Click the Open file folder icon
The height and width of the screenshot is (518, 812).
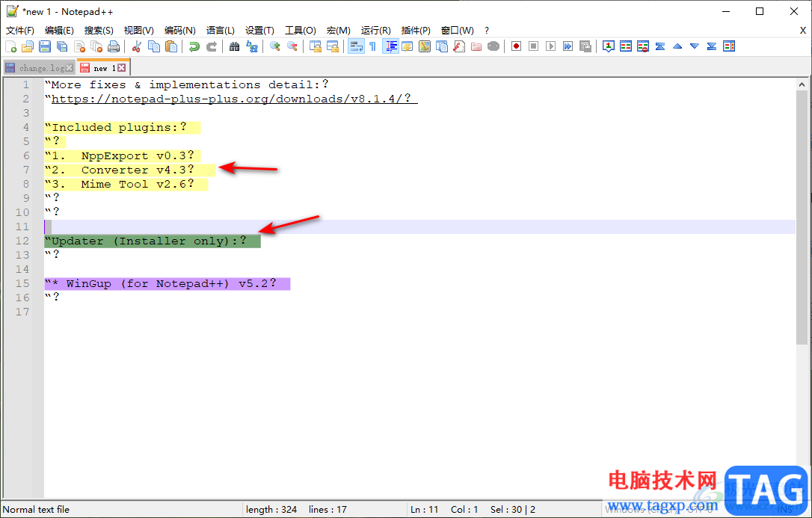[28, 46]
